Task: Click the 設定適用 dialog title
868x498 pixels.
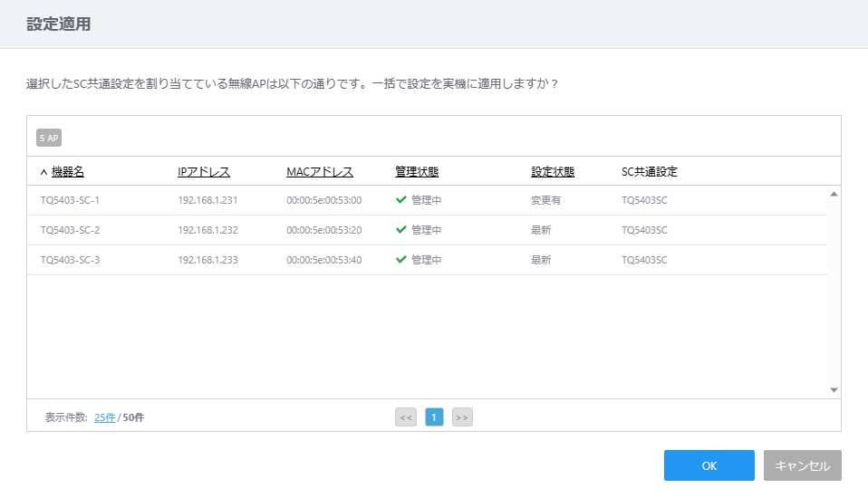Action: [59, 24]
